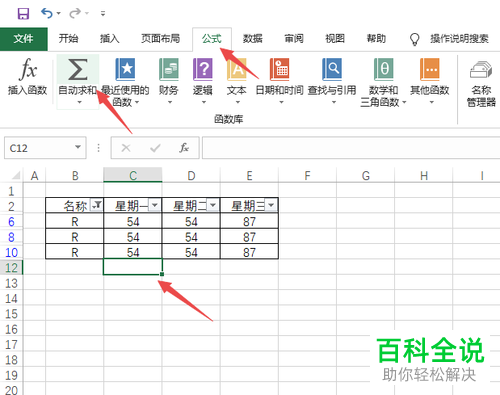This screenshot has height=395, width=500.
Task: Click the select-all corner triangle
Action: (15, 175)
